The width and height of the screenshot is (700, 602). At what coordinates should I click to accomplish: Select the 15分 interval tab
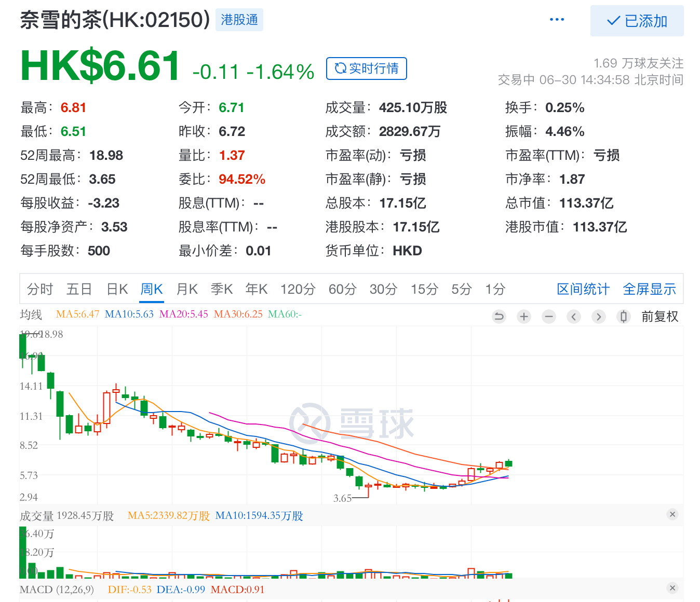(x=425, y=289)
